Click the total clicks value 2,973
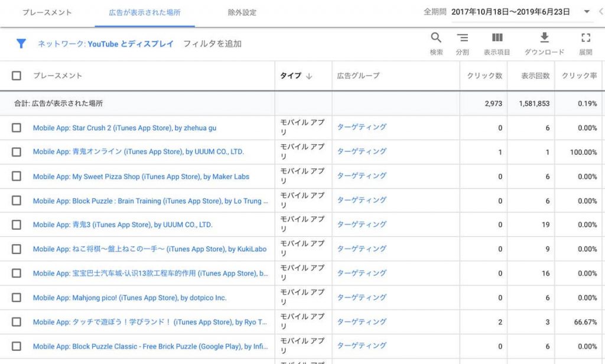This screenshot has height=364, width=605. pos(493,103)
